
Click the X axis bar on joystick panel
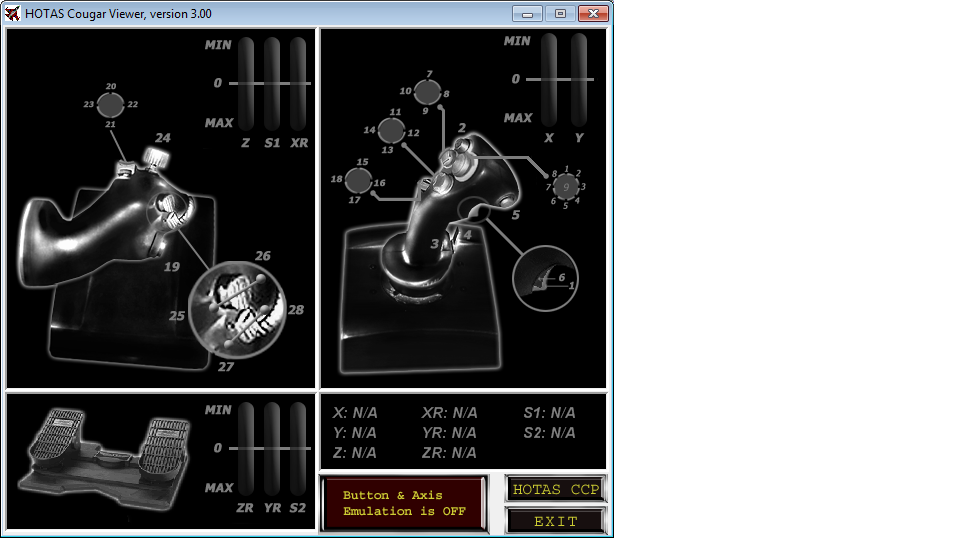click(549, 80)
